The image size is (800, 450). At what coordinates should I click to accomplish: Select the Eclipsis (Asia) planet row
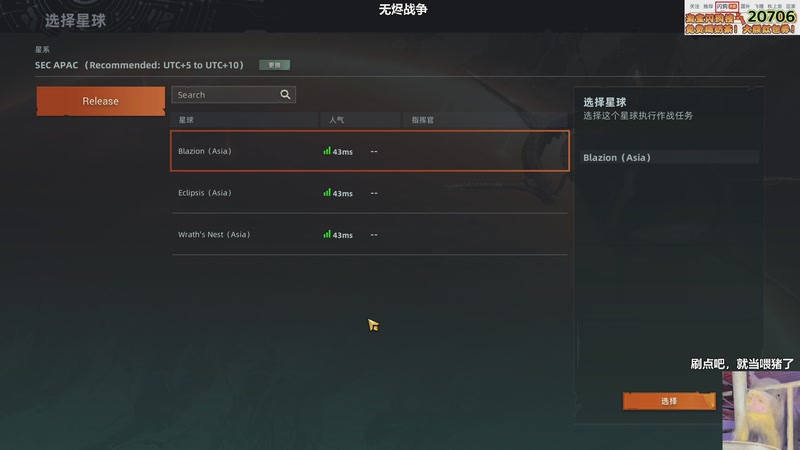[x=370, y=193]
